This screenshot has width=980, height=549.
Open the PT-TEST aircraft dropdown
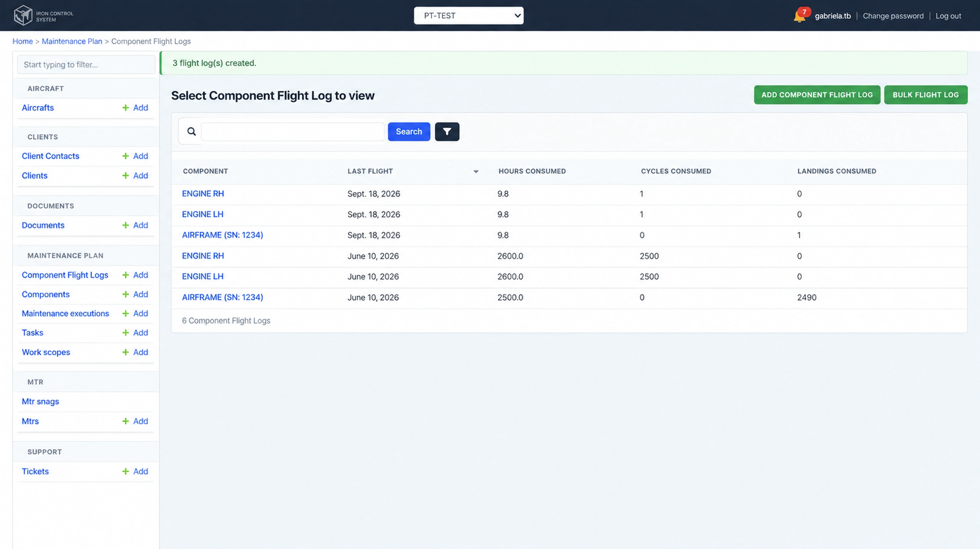point(469,16)
